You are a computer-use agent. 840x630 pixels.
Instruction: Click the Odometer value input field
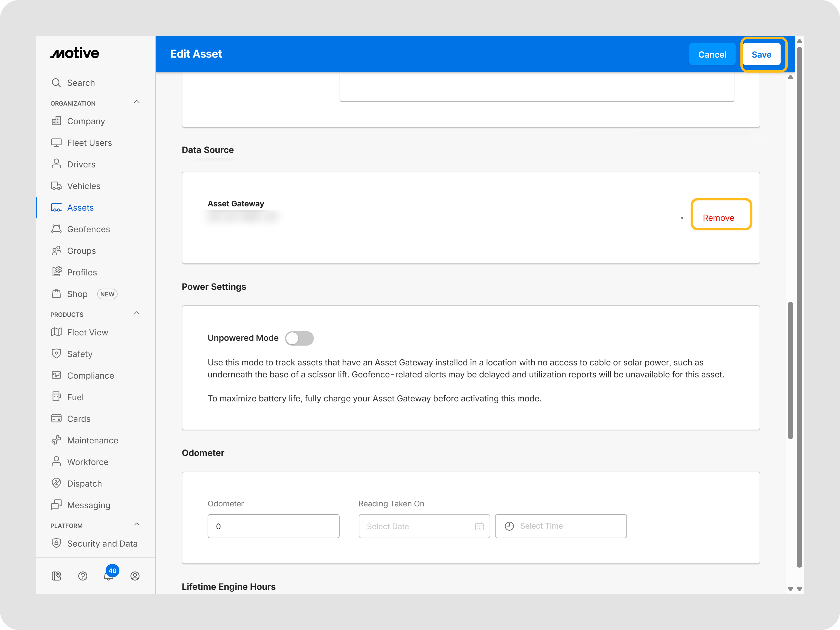click(273, 526)
